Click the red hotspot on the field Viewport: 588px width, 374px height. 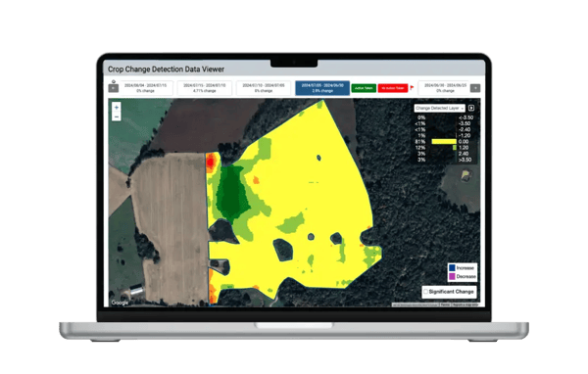tap(211, 162)
